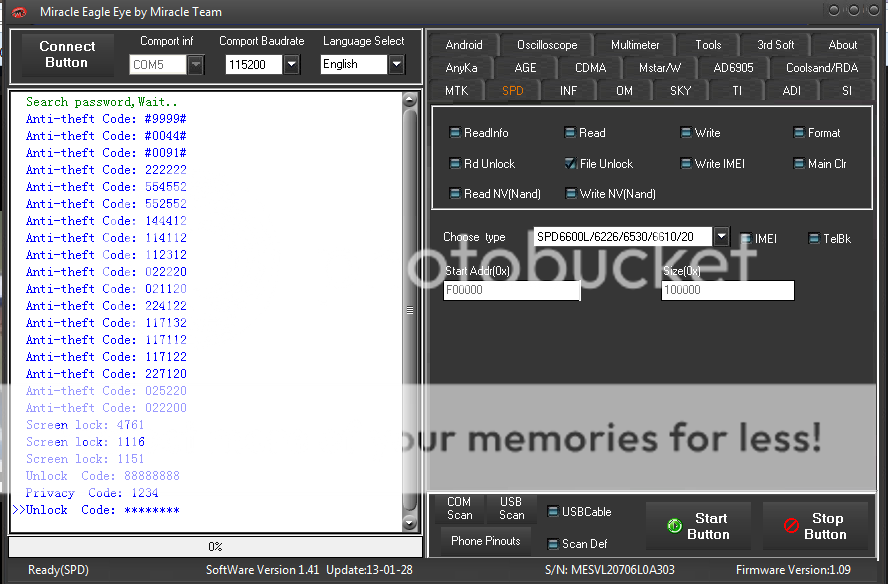Select log line 'Privacy Code: 1234'
This screenshot has width=888, height=584.
[x=92, y=493]
